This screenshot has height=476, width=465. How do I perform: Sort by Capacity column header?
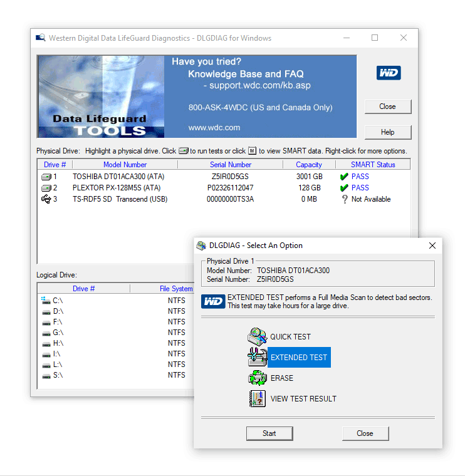click(x=309, y=165)
